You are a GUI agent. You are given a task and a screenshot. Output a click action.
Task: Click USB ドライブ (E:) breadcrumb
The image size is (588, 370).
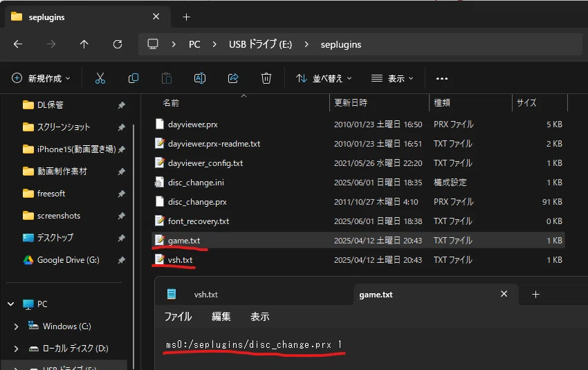(260, 44)
